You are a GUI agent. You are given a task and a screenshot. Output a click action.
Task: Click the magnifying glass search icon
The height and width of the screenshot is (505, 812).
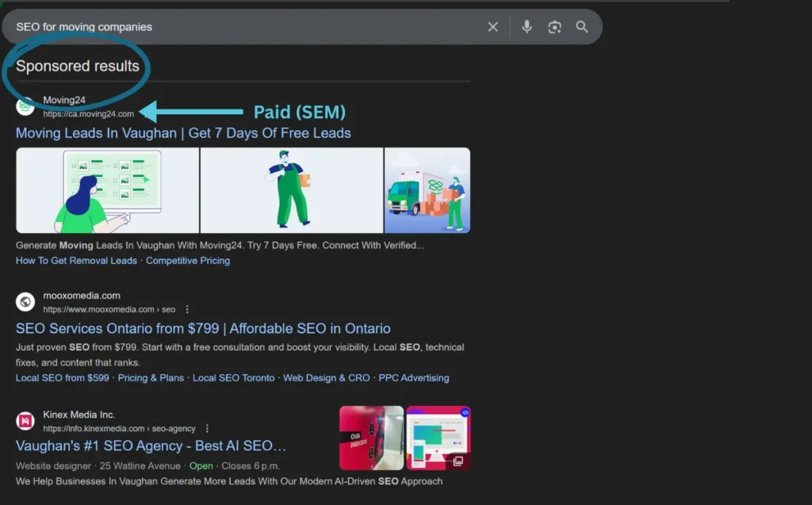[x=582, y=27]
